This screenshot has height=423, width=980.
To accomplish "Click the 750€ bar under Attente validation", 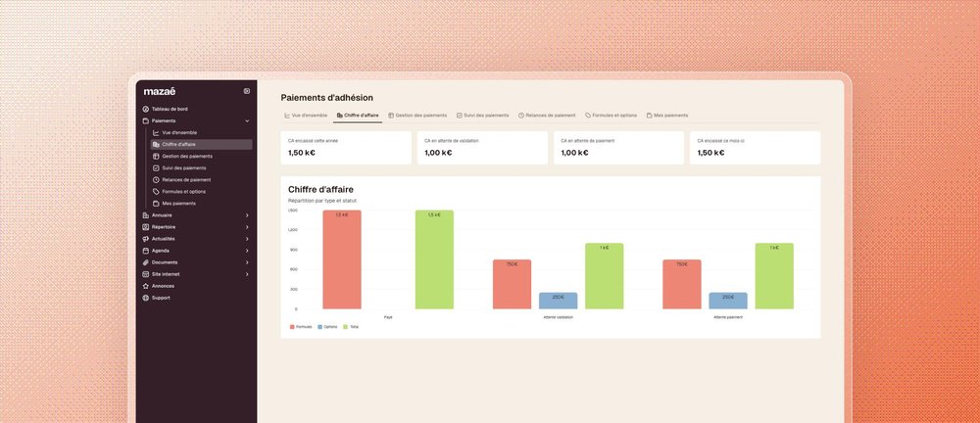I will tap(512, 284).
